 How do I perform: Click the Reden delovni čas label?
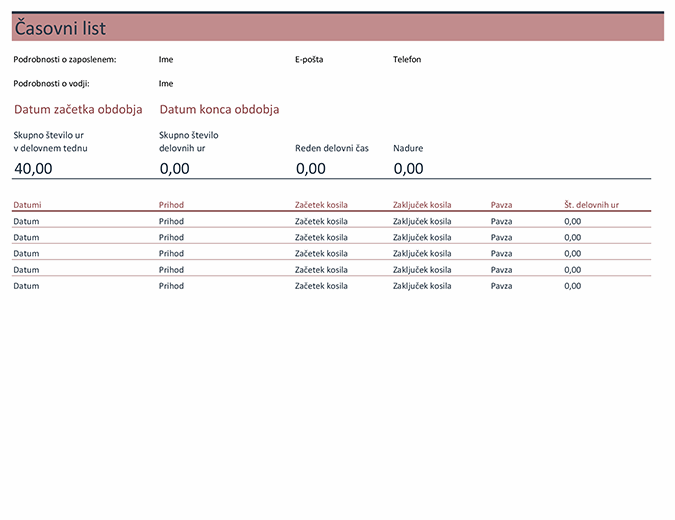coord(332,148)
